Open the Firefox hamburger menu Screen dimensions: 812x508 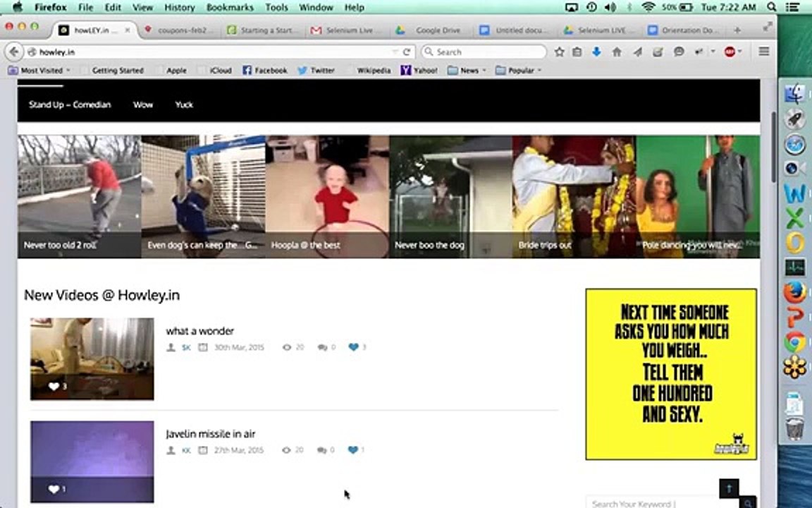(x=764, y=52)
